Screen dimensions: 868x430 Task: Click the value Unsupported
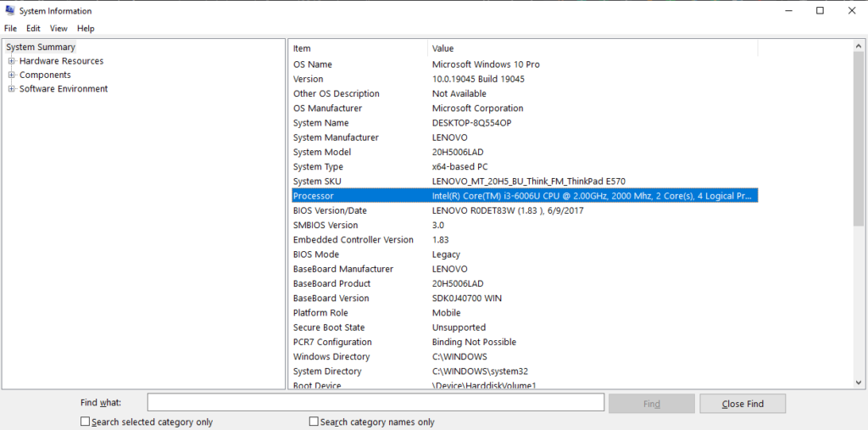(459, 327)
